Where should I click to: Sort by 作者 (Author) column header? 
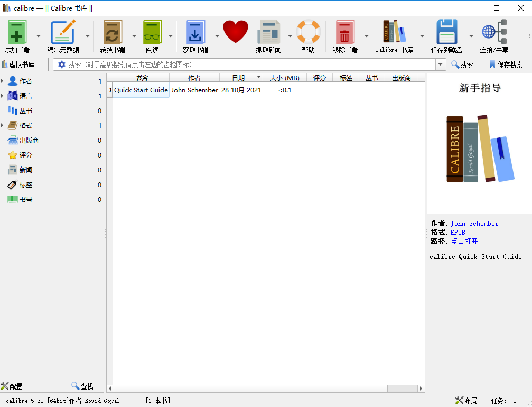pyautogui.click(x=194, y=78)
